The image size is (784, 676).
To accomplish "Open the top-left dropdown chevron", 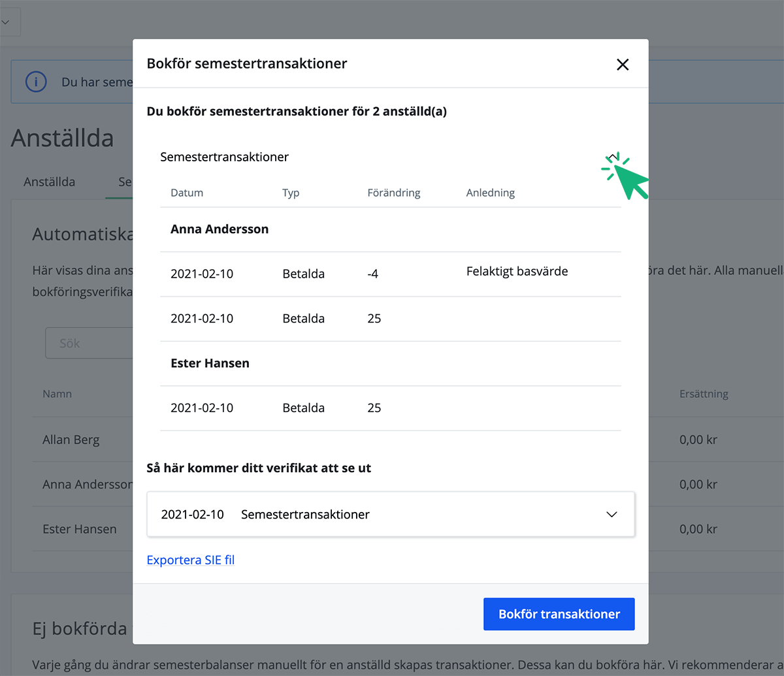I will coord(5,22).
